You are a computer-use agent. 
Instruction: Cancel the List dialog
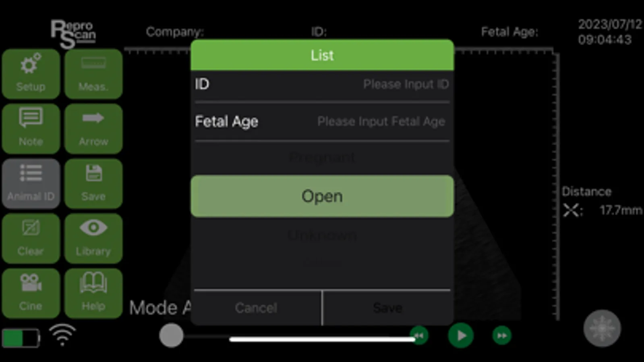click(257, 308)
